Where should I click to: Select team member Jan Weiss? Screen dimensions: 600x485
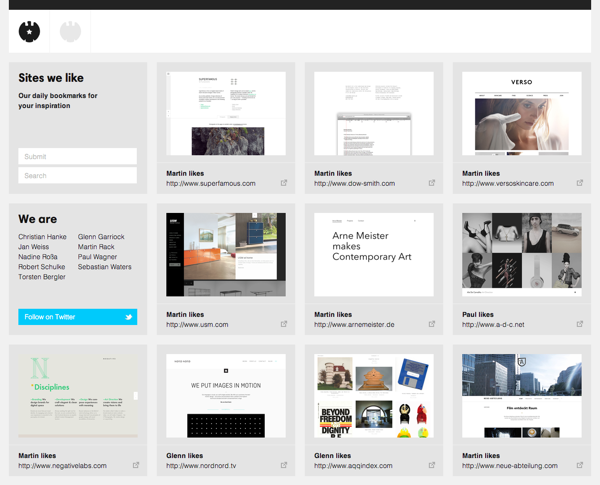34,247
